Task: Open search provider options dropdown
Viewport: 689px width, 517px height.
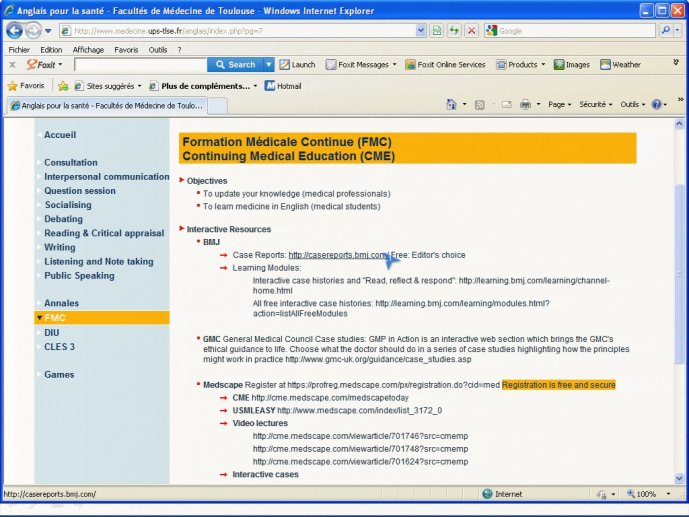Action: coord(678,30)
